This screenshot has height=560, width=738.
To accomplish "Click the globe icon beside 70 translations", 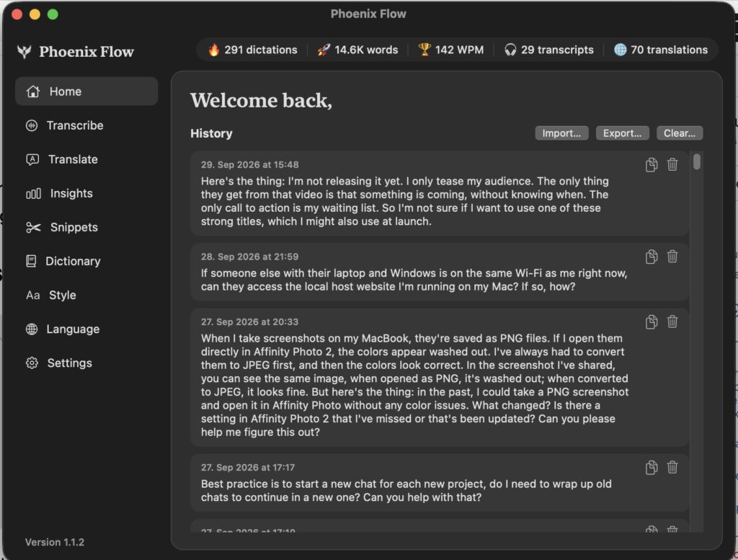I will tap(621, 50).
